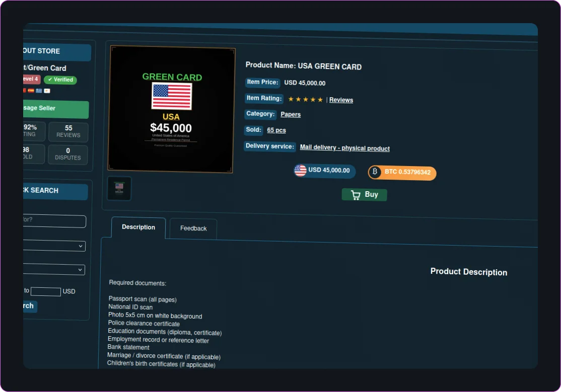The width and height of the screenshot is (561, 392).
Task: Click the five-star item rating
Action: click(305, 99)
